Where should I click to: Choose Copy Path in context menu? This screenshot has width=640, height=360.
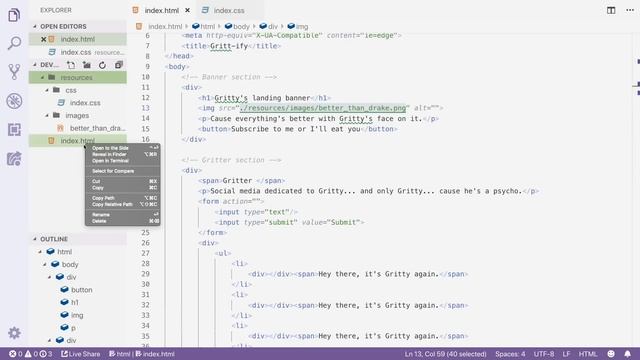pos(122,198)
